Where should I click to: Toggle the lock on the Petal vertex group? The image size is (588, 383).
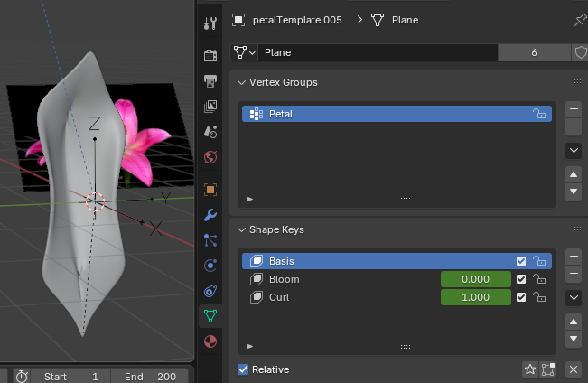click(539, 114)
